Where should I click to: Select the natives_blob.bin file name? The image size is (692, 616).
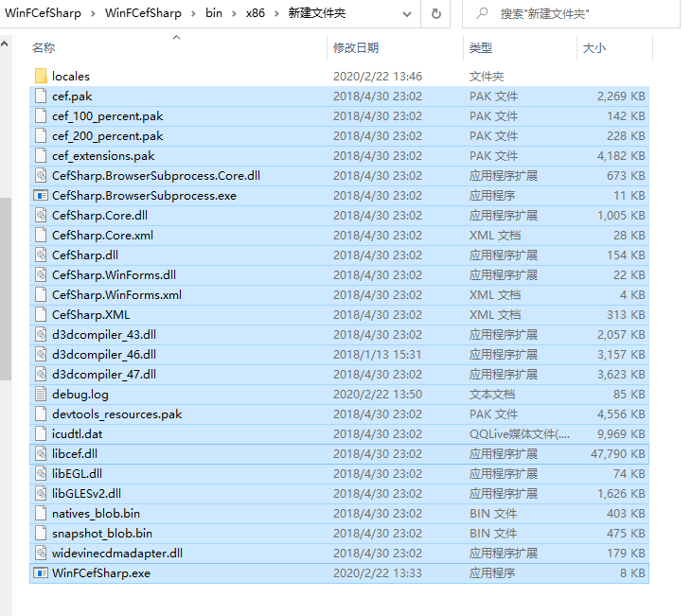[x=96, y=513]
